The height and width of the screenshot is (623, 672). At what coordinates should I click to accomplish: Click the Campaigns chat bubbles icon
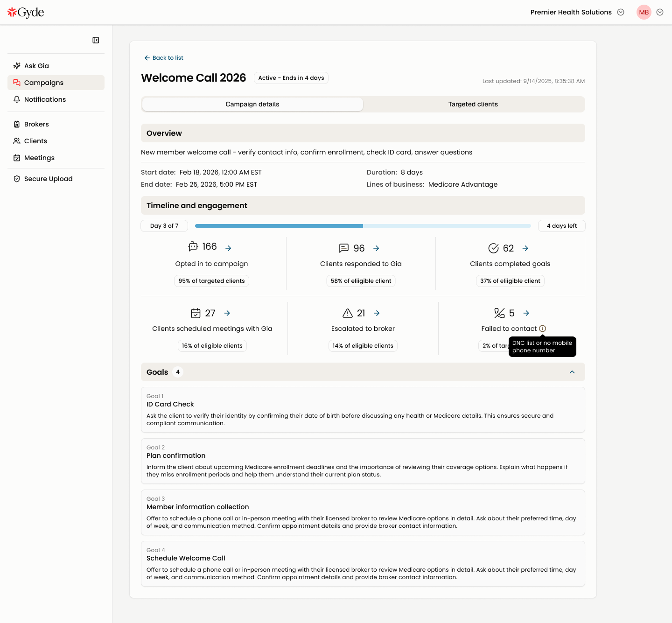tap(17, 83)
